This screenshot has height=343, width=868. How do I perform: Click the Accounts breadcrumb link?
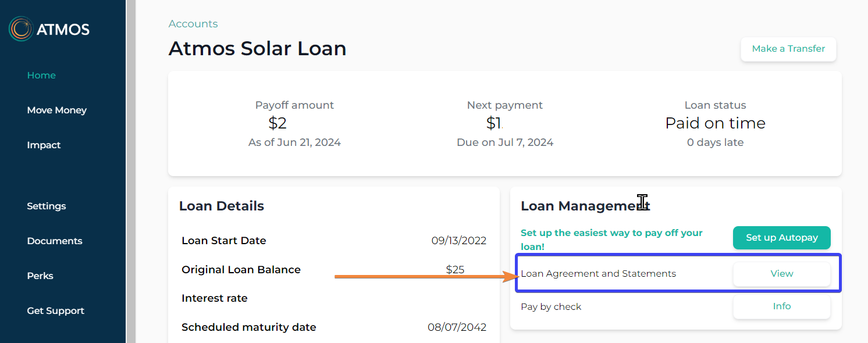pyautogui.click(x=193, y=24)
